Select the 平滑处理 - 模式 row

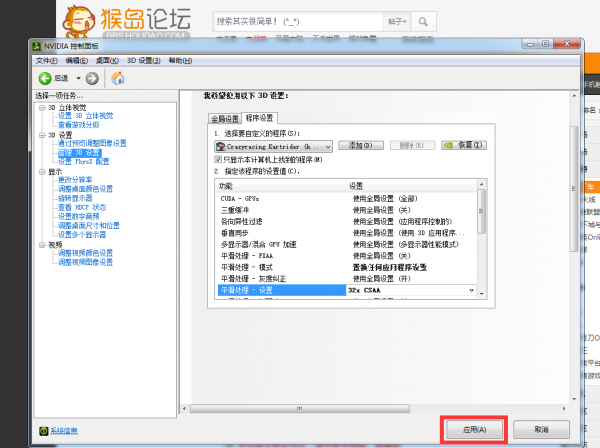[347, 267]
